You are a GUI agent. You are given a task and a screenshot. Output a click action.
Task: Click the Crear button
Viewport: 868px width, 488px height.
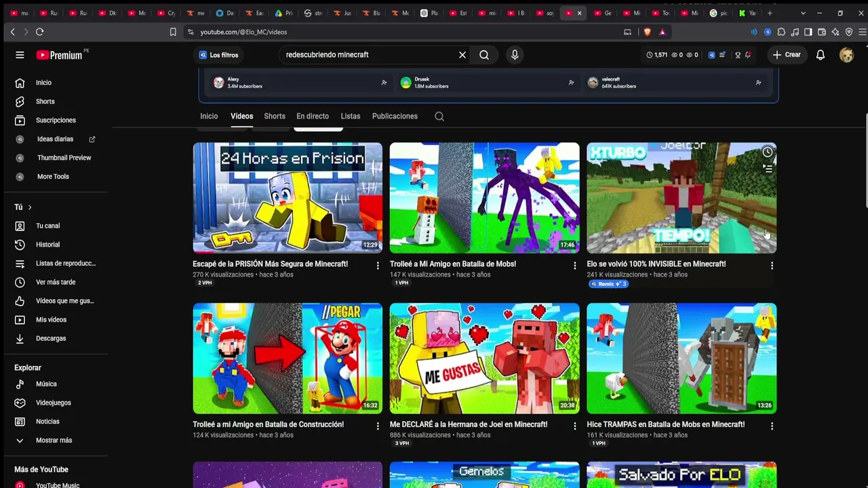tap(787, 55)
